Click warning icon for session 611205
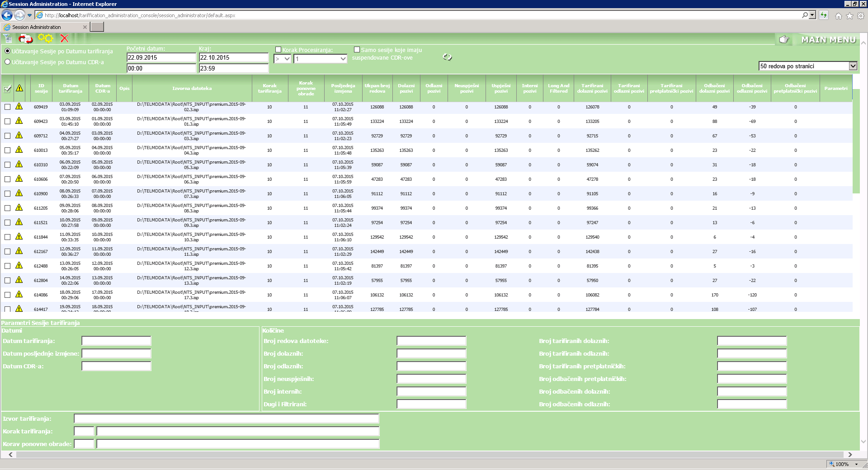 pyautogui.click(x=19, y=207)
